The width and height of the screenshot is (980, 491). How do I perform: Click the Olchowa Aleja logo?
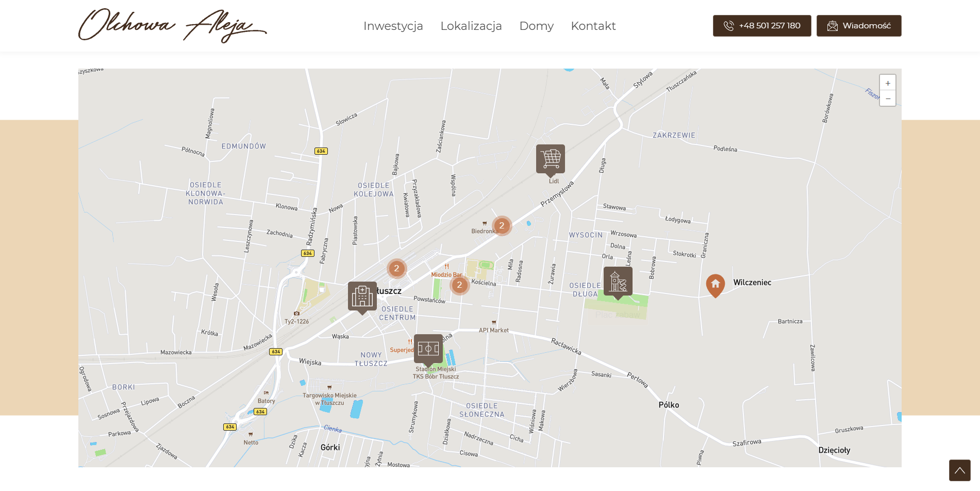point(172,25)
